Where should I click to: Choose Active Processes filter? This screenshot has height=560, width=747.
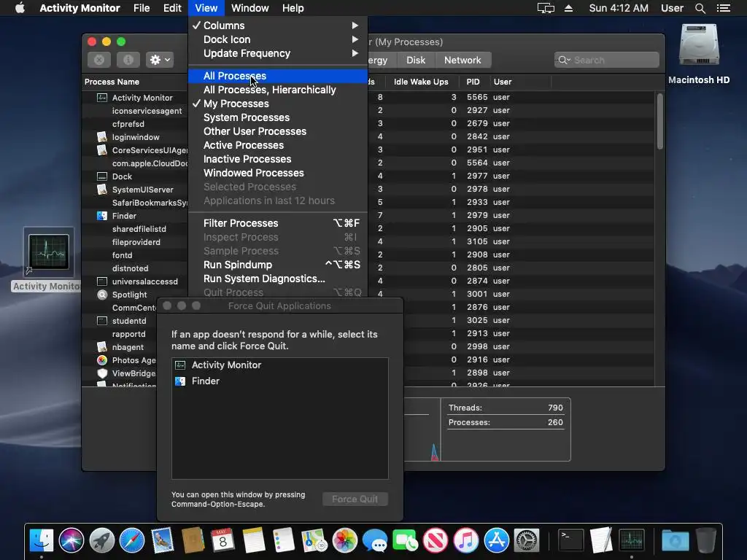click(x=278, y=145)
